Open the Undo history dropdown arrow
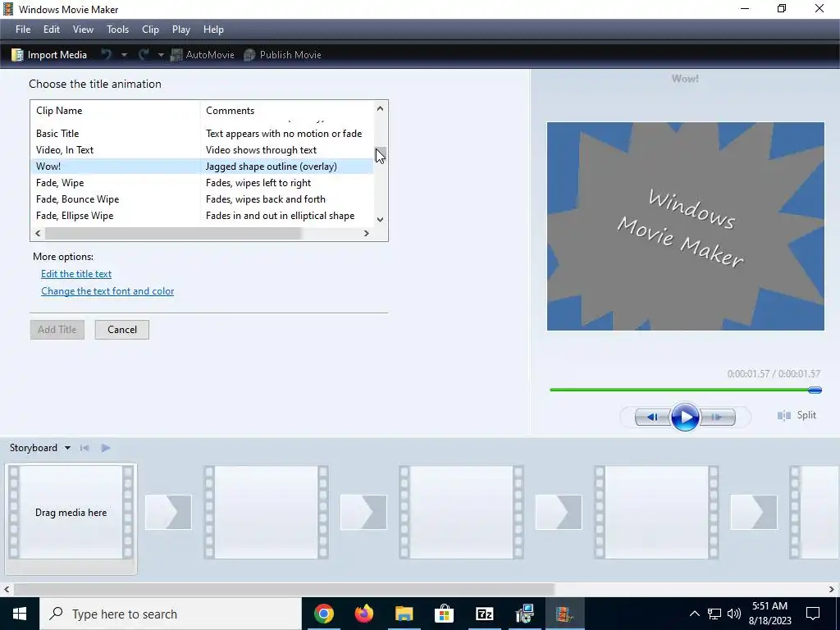 125,55
